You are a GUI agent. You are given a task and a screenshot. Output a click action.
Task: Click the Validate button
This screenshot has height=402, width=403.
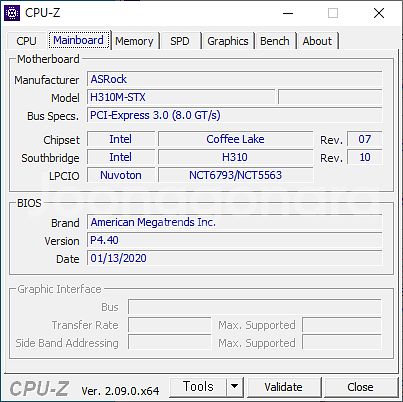point(283,387)
